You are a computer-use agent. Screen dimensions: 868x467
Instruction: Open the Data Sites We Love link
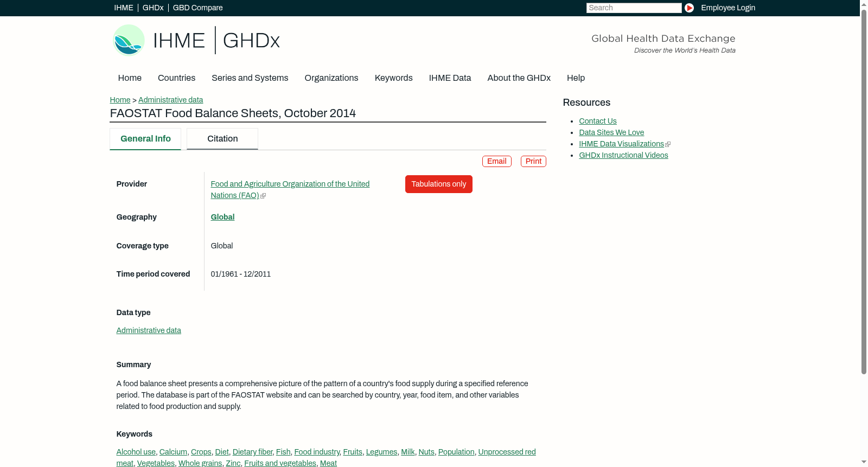click(x=611, y=132)
